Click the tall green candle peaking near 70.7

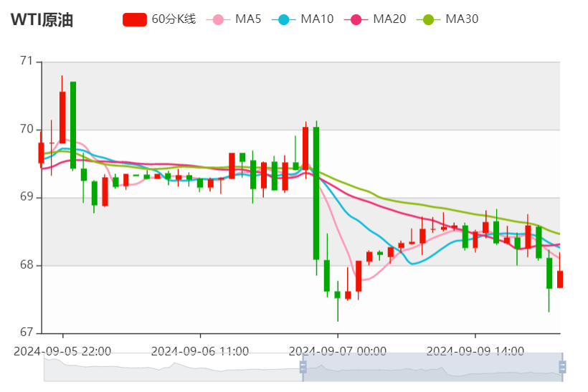coord(73,125)
